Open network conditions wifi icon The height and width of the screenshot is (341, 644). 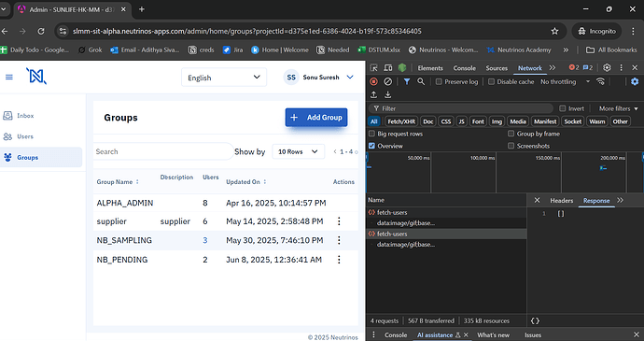coord(600,81)
